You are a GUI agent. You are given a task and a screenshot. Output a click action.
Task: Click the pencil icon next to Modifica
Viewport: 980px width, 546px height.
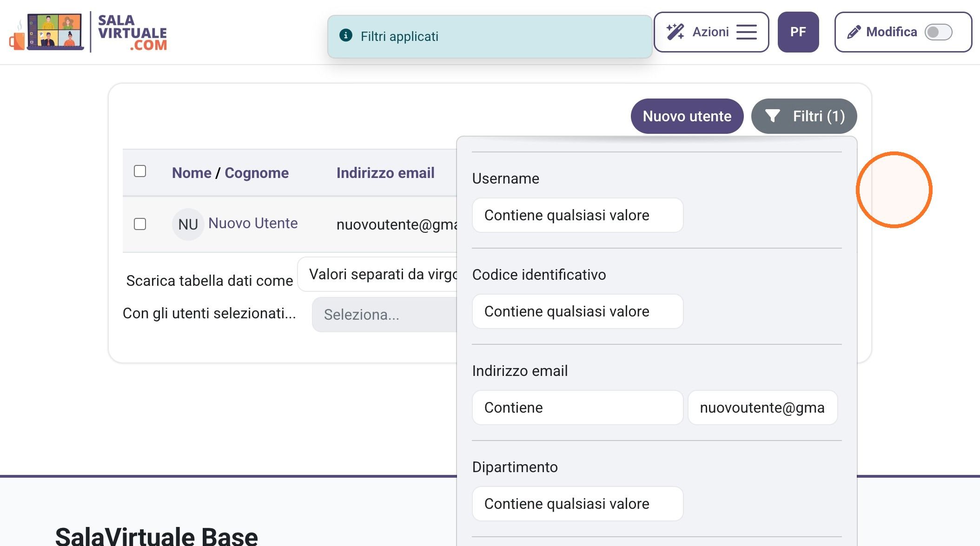coord(854,32)
